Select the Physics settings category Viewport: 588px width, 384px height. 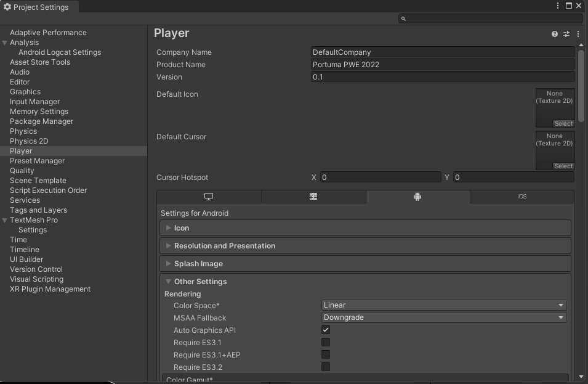[x=23, y=131]
